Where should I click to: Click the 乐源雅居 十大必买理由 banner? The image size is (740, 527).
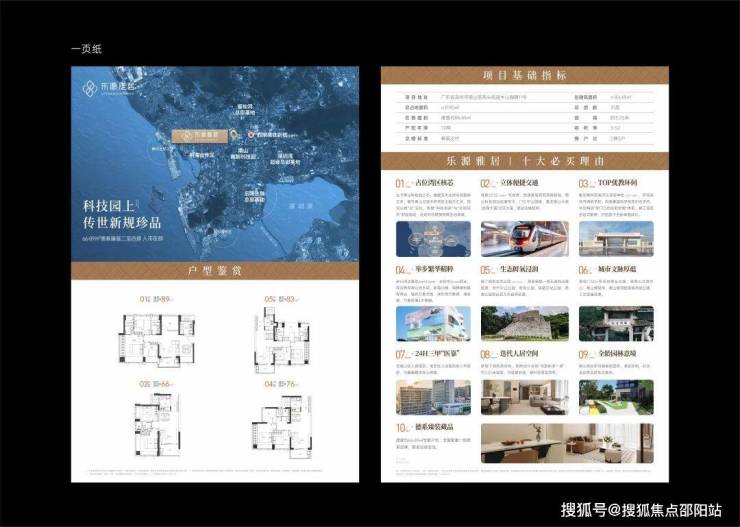524,160
